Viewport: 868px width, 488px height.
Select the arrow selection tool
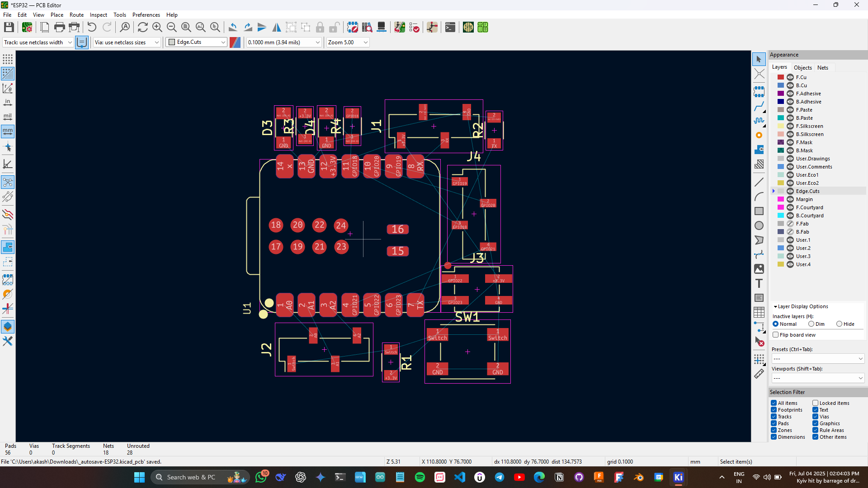coord(759,59)
